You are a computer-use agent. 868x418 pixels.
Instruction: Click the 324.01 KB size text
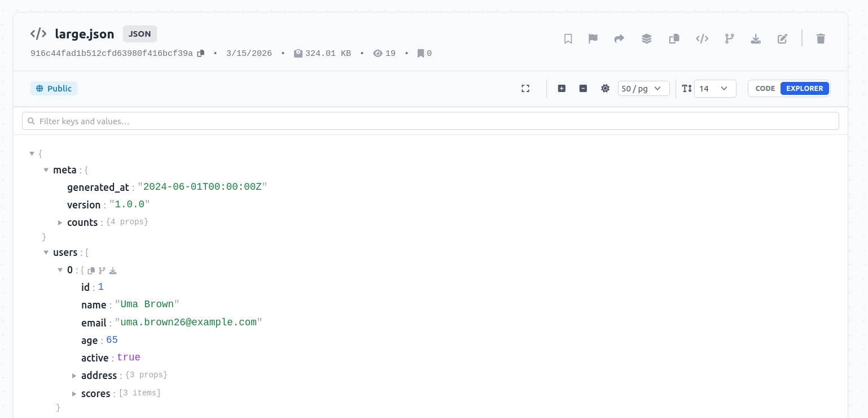click(x=328, y=53)
